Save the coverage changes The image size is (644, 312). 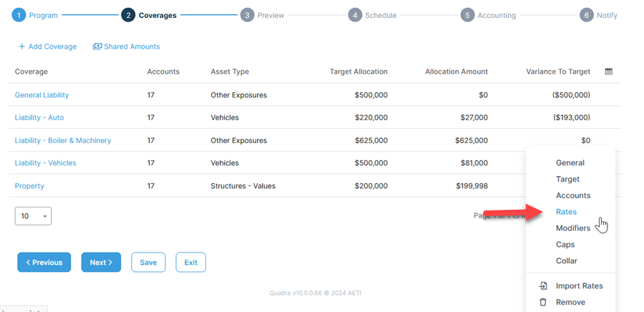(148, 263)
